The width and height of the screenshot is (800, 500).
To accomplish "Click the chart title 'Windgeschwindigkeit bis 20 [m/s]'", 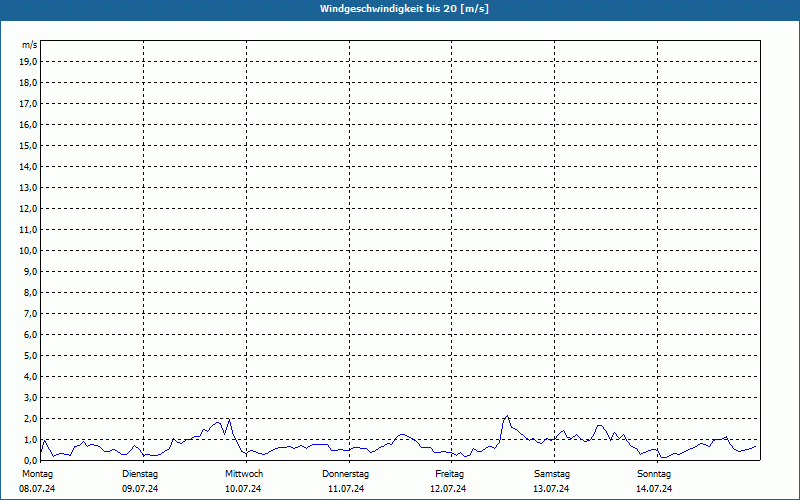I will click(404, 9).
